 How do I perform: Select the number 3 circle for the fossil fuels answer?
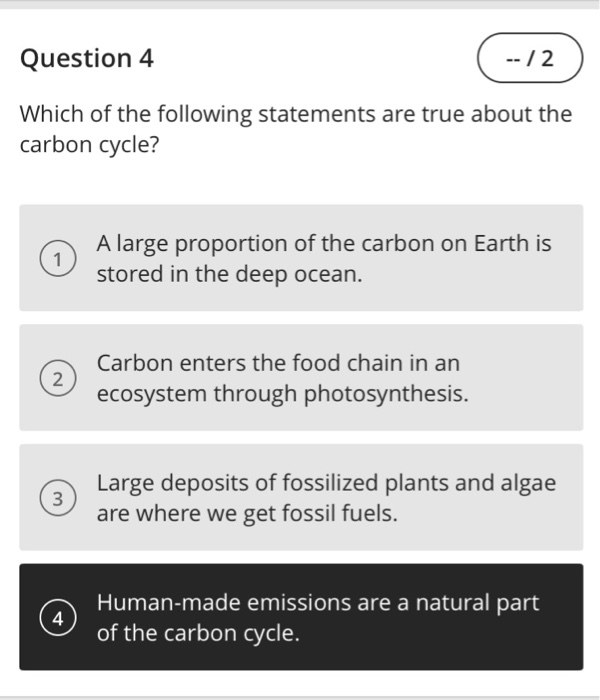click(58, 498)
